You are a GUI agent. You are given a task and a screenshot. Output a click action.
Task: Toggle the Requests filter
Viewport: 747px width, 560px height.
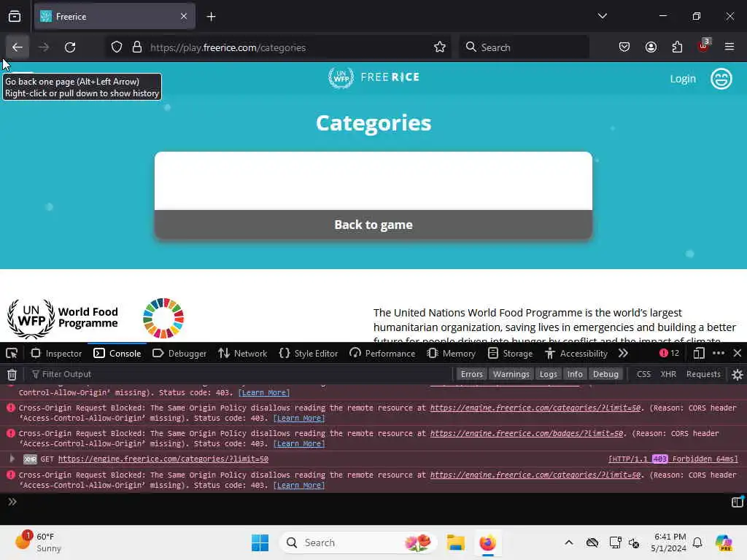tap(703, 374)
